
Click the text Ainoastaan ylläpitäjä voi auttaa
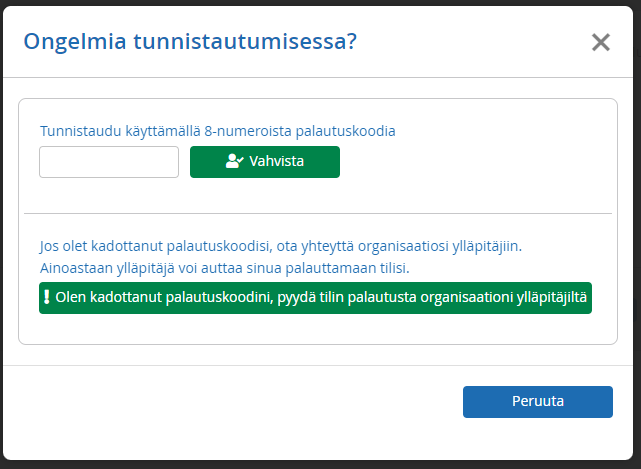point(161,269)
